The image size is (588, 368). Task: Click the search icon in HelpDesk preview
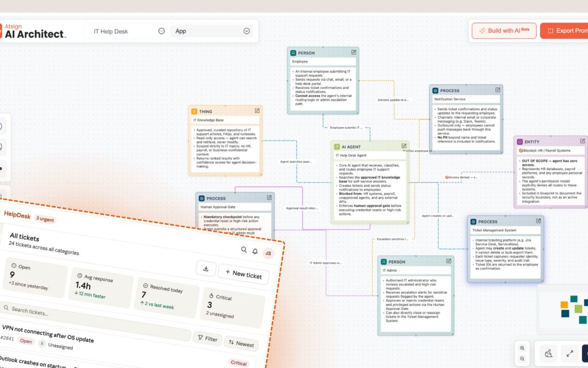tap(244, 249)
